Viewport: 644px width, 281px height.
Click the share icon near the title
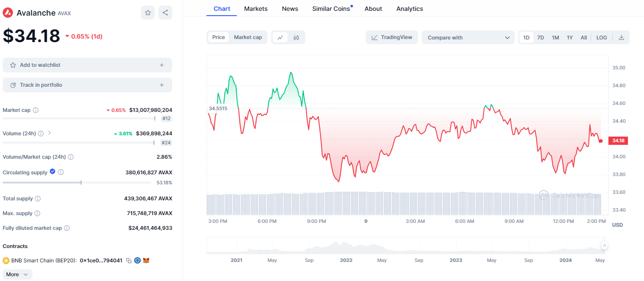[165, 13]
